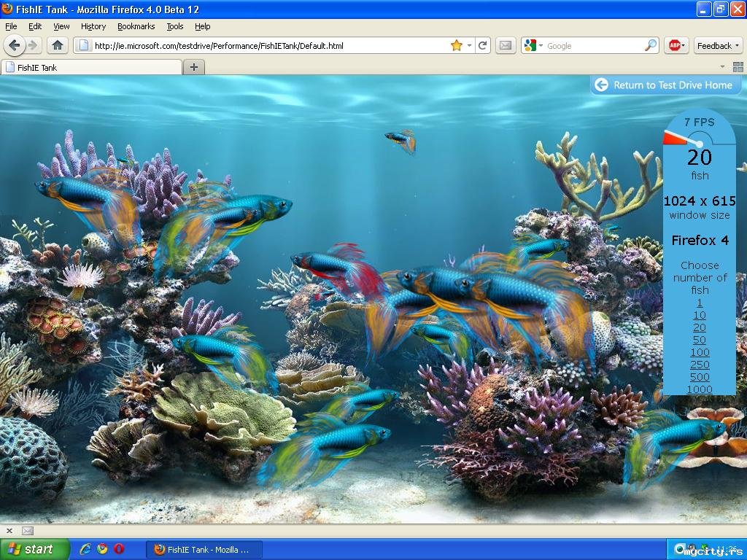Choose 1000 fish link
Image resolution: width=747 pixels, height=560 pixels.
(700, 389)
